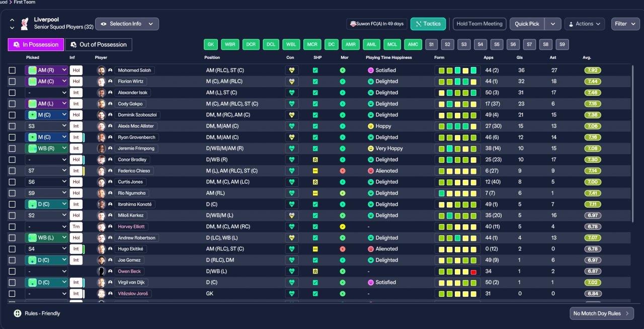Click Jeremie Frimpong's very happy face icon

[371, 149]
